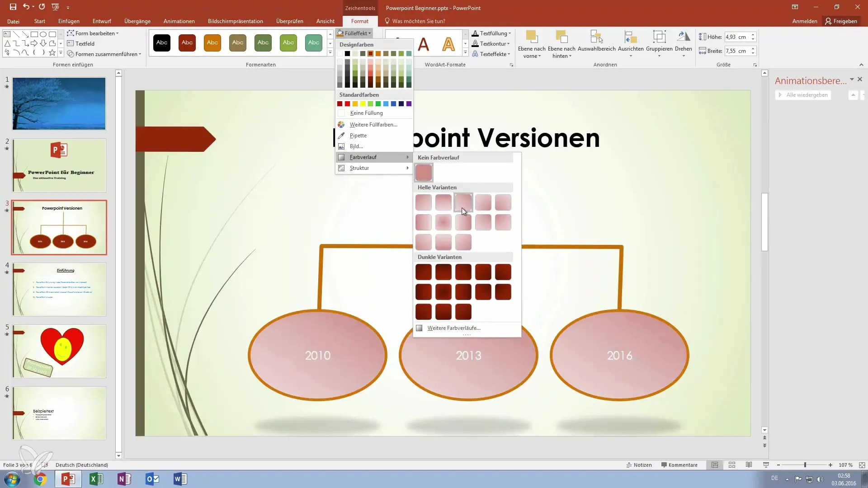This screenshot has height=488, width=868.
Task: Select the Kein Farbverlauf swatch
Action: pos(424,173)
